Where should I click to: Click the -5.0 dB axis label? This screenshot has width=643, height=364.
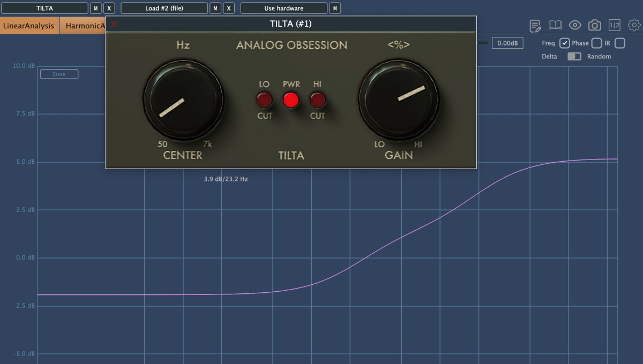click(25, 354)
